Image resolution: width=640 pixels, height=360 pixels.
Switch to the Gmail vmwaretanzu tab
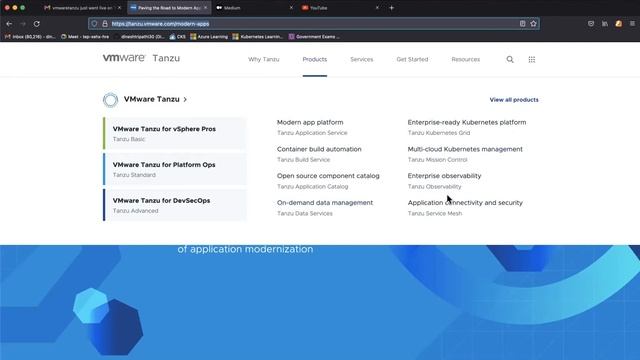pyautogui.click(x=82, y=7)
